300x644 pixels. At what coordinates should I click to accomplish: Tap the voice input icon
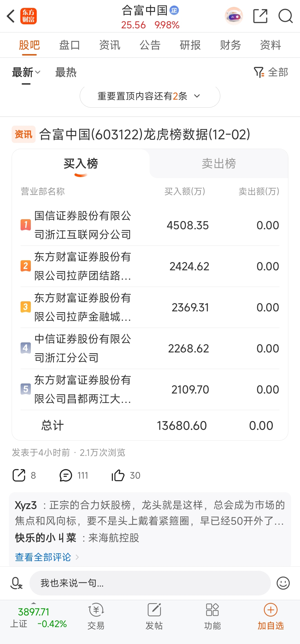click(x=16, y=583)
